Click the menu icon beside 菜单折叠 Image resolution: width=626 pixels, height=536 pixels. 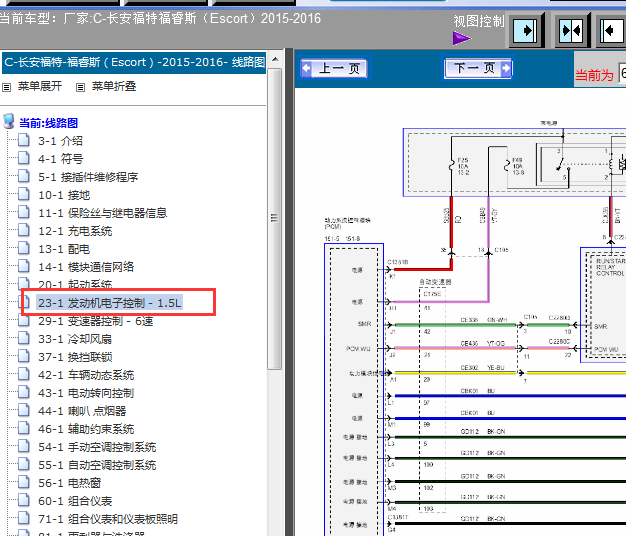[x=80, y=87]
